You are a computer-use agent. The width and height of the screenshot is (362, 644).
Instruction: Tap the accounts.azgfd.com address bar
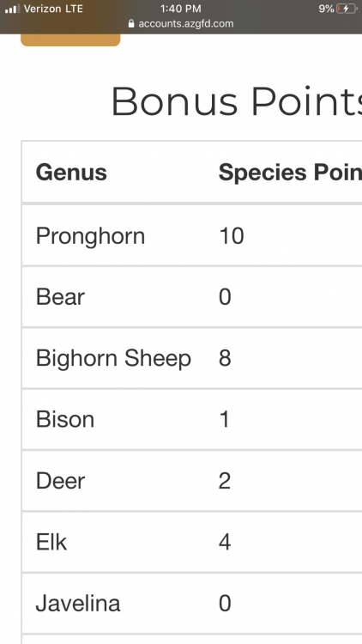[x=181, y=24]
